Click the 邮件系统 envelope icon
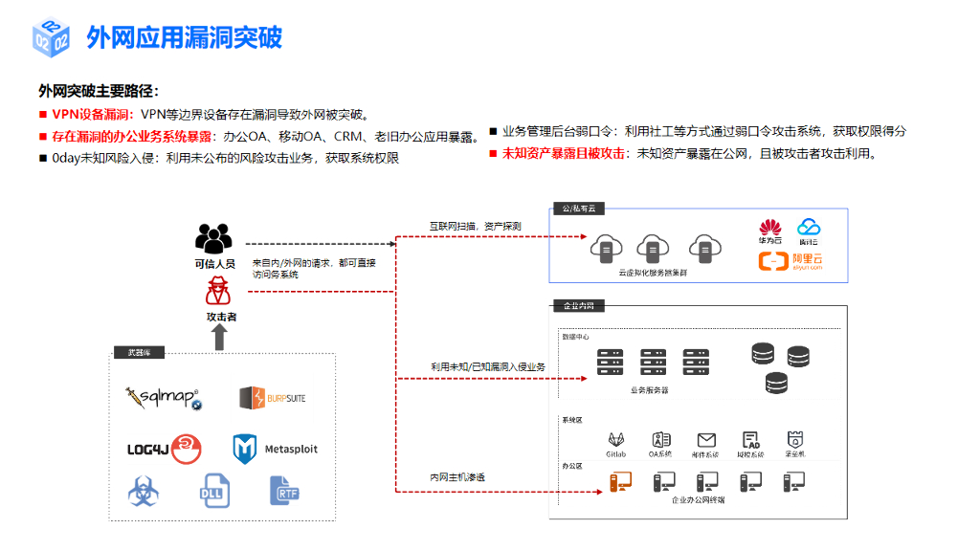The image size is (980, 551). pyautogui.click(x=706, y=438)
